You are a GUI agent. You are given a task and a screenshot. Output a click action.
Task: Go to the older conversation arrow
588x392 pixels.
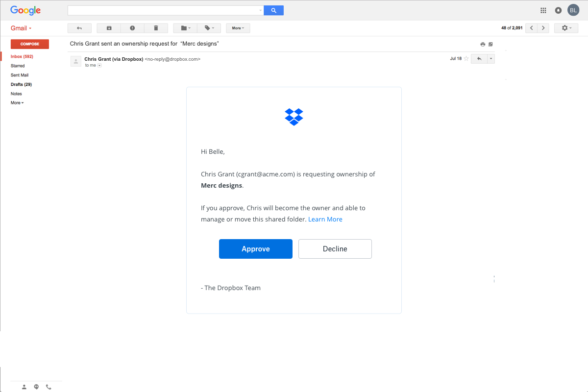543,28
